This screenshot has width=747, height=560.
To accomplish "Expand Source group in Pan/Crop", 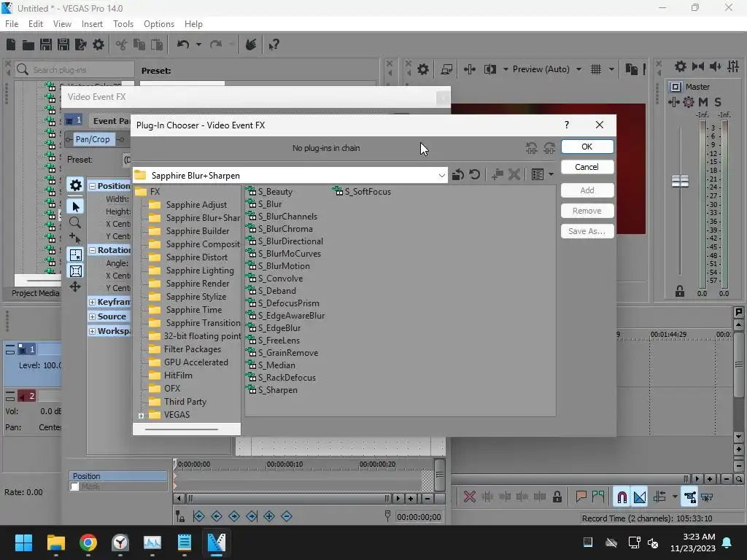I will click(93, 316).
